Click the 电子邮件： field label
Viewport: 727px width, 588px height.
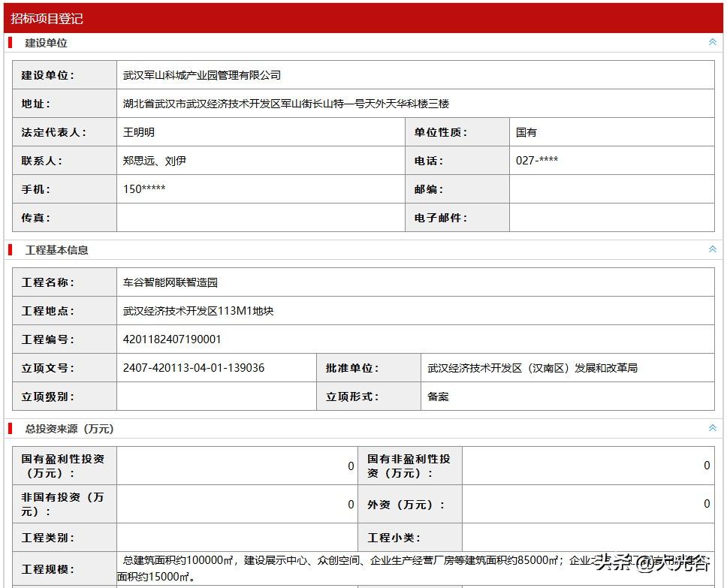[x=440, y=218]
